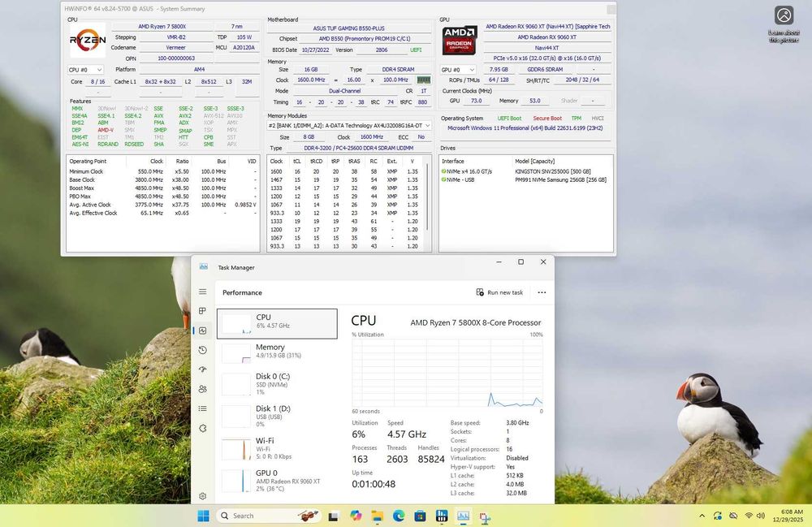Open the Windows Start menu

(204, 516)
